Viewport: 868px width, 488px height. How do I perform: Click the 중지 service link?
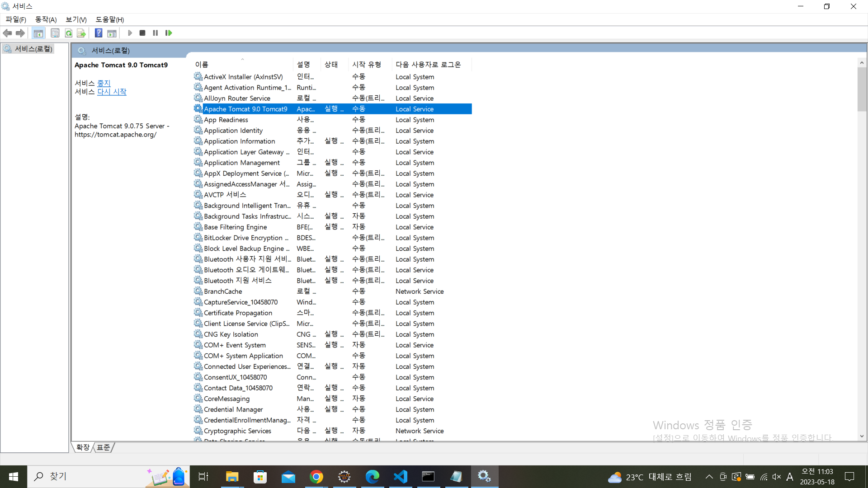tap(104, 83)
